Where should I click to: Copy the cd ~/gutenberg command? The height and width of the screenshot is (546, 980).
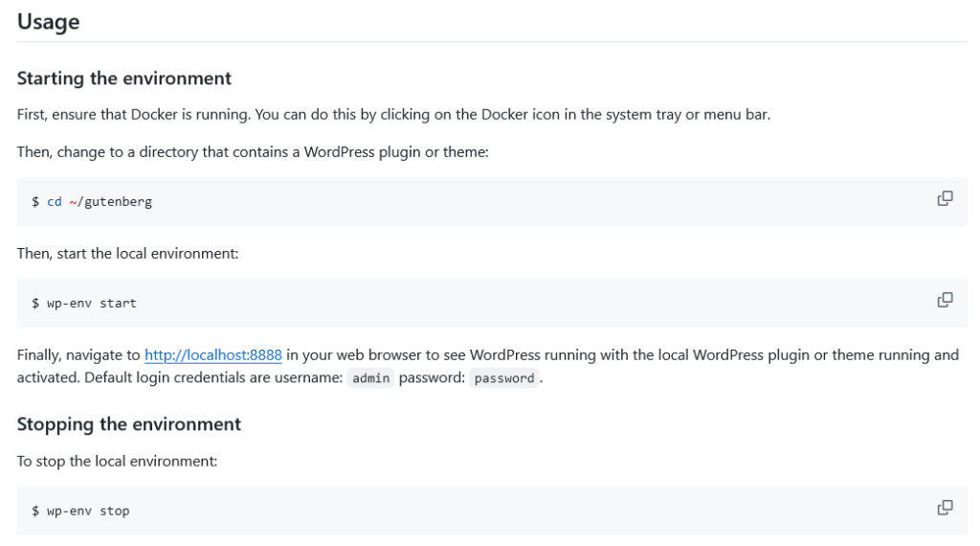tap(945, 199)
